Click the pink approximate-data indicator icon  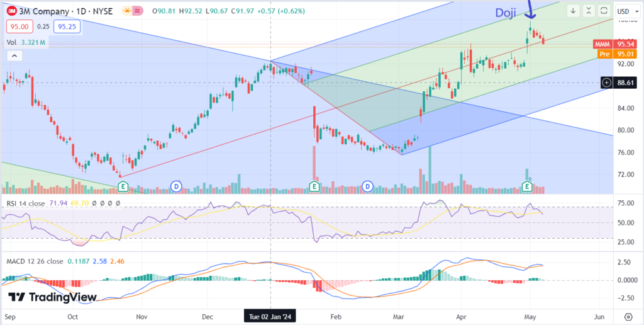coord(138,11)
